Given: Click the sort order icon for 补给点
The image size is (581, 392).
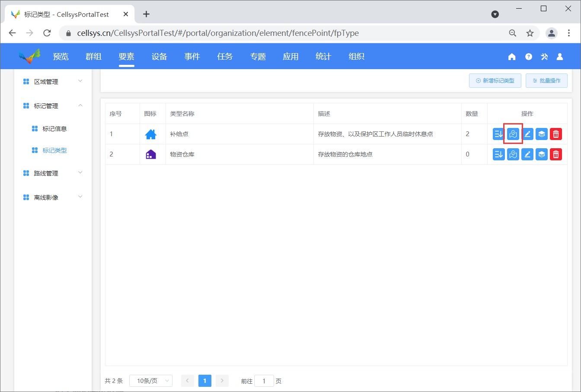Looking at the screenshot, I should coord(499,134).
